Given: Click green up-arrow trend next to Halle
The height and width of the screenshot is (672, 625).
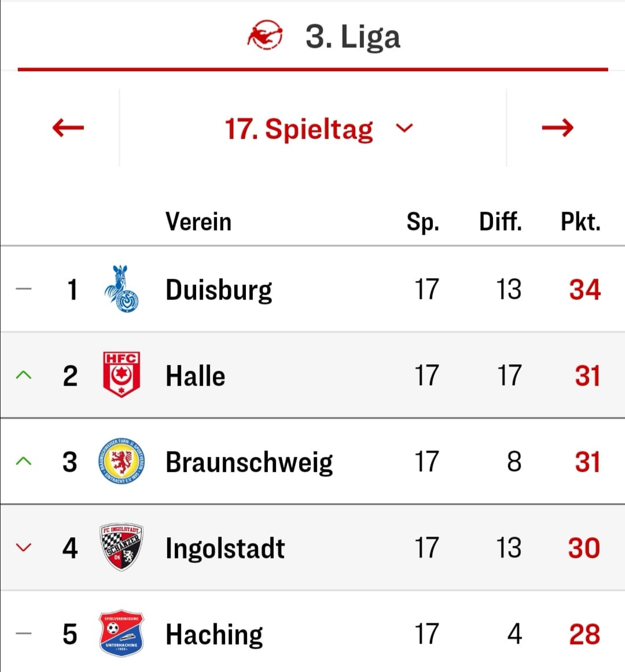Looking at the screenshot, I should point(24,375).
